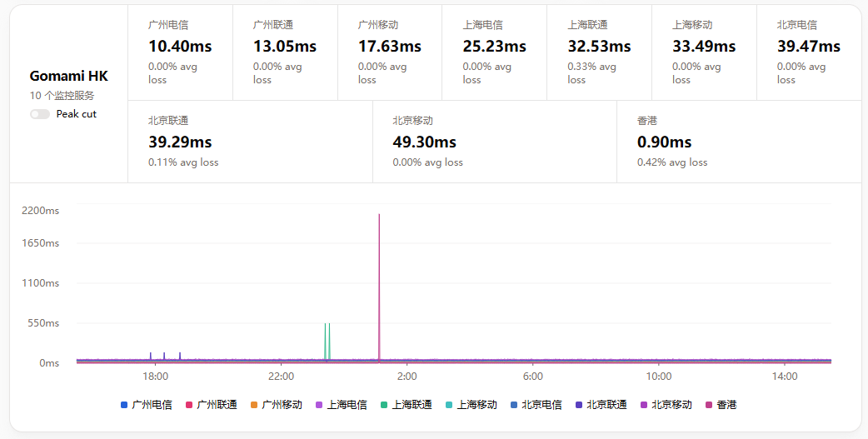The width and height of the screenshot is (868, 439).
Task: Open the 上海联通 32.53ms stat card
Action: tap(599, 52)
